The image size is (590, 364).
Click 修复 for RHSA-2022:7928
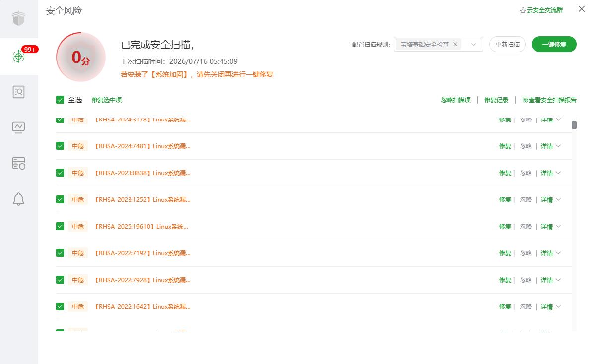point(505,280)
